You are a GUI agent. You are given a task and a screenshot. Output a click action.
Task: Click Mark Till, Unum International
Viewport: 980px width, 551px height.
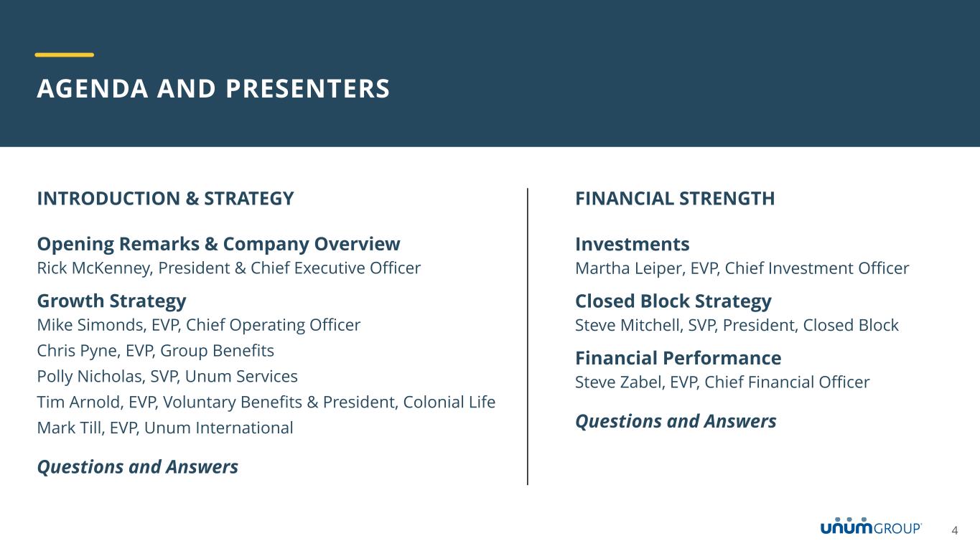164,428
